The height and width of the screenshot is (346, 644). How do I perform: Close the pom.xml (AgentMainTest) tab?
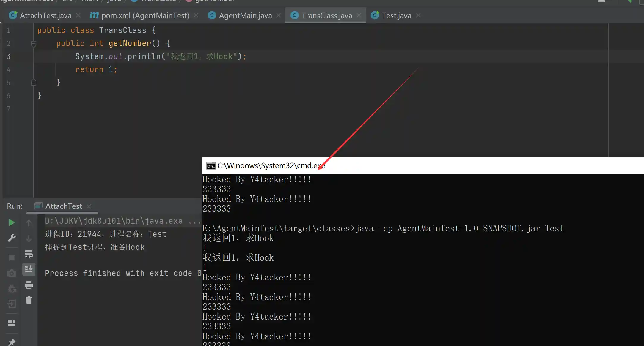(196, 15)
